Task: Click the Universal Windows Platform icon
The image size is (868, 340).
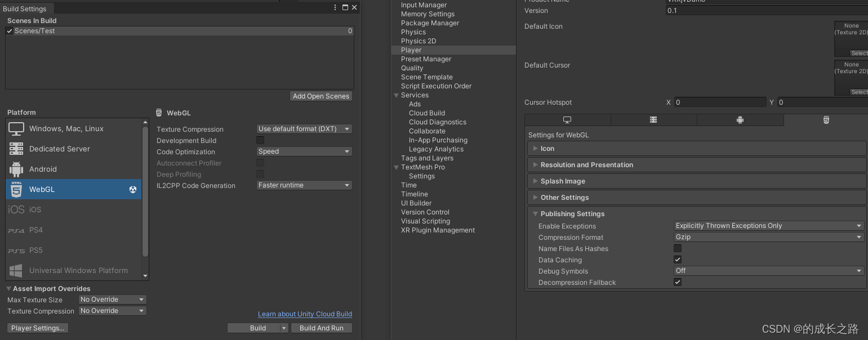Action: pyautogui.click(x=16, y=270)
